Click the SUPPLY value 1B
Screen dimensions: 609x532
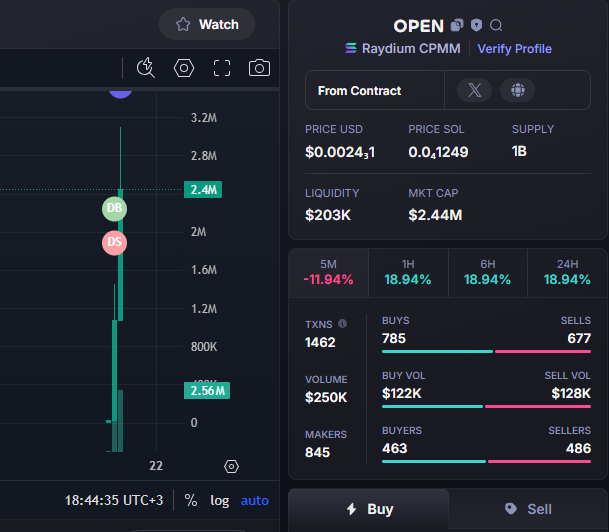[x=519, y=151]
